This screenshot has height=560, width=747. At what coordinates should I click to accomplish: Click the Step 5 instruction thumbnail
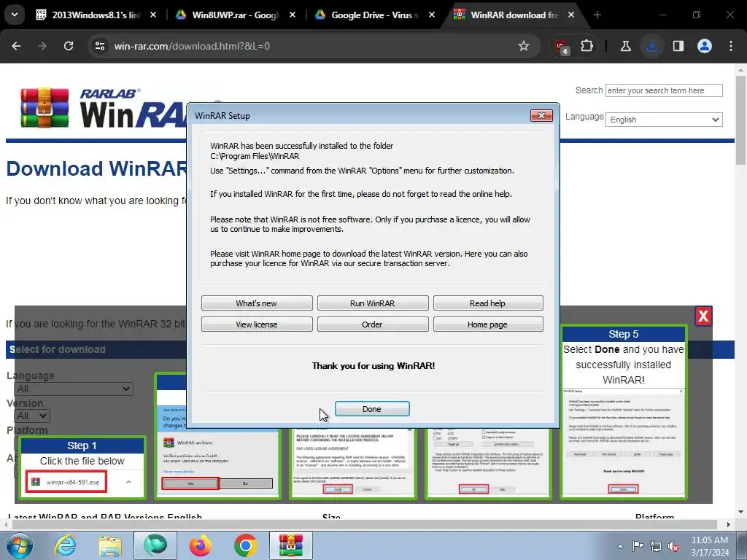(x=624, y=412)
